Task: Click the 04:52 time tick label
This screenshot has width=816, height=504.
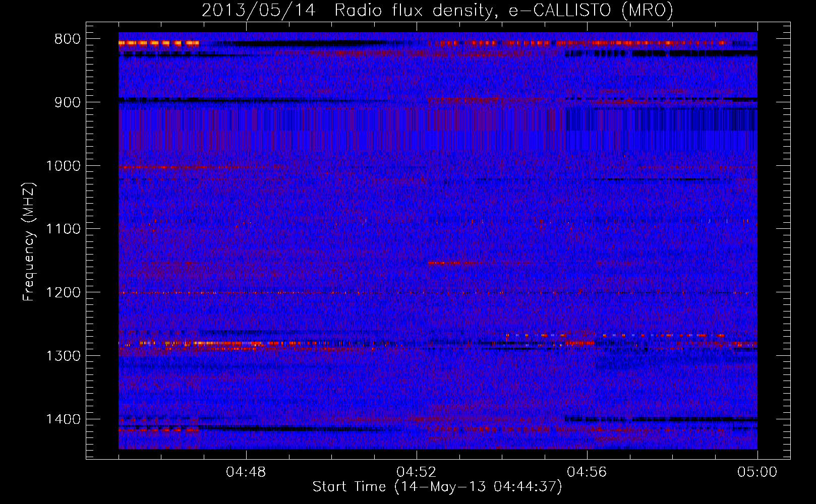Action: pos(417,472)
